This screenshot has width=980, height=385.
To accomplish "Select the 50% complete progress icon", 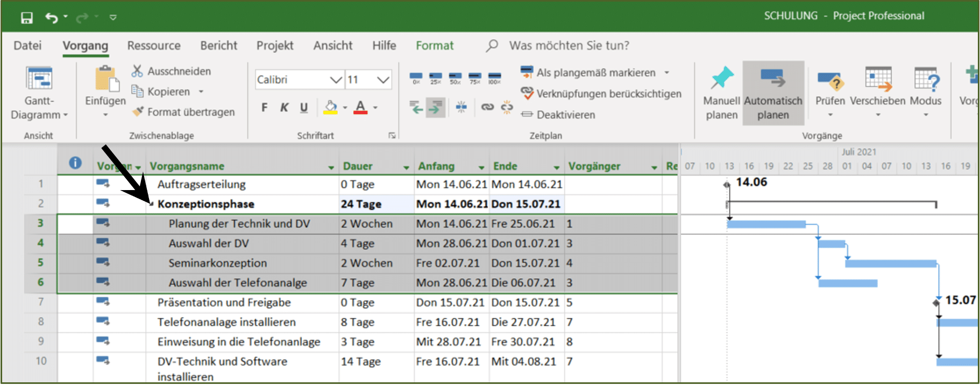I will [455, 79].
